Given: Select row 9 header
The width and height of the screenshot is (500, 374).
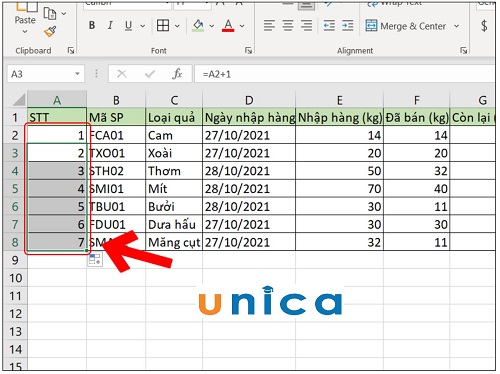Looking at the screenshot, I should (x=15, y=260).
